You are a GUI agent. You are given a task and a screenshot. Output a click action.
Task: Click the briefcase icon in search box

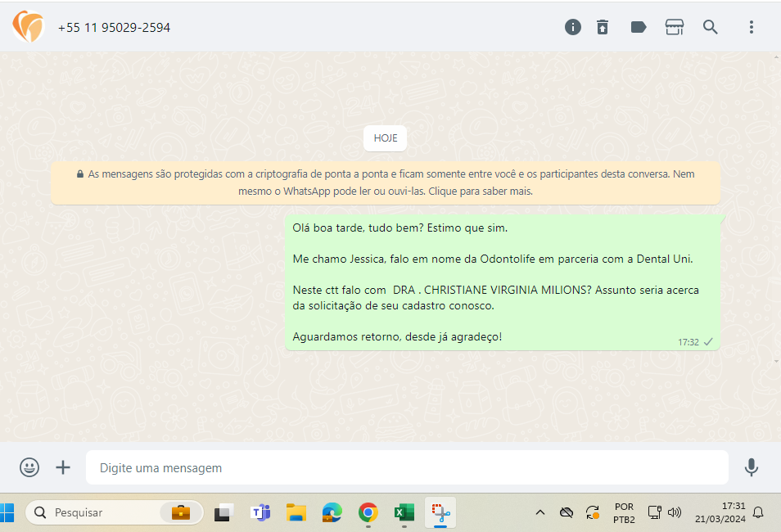tap(181, 512)
